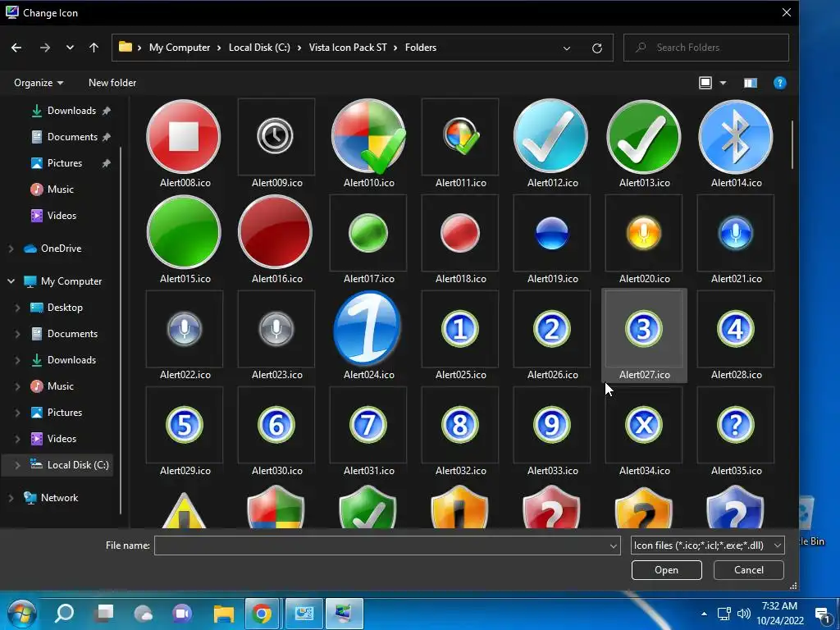This screenshot has height=630, width=840.
Task: Navigate to Vista Icon Pack ST breadcrumb
Action: point(348,48)
